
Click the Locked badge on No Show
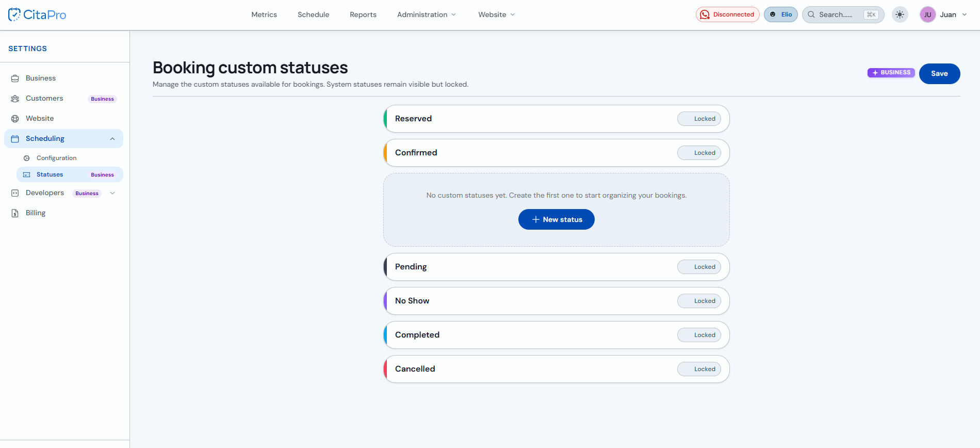(x=699, y=301)
